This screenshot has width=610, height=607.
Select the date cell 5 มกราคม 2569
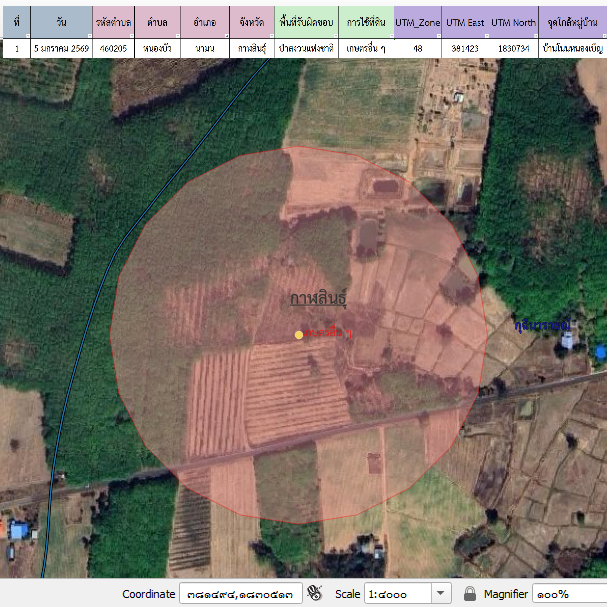61,47
